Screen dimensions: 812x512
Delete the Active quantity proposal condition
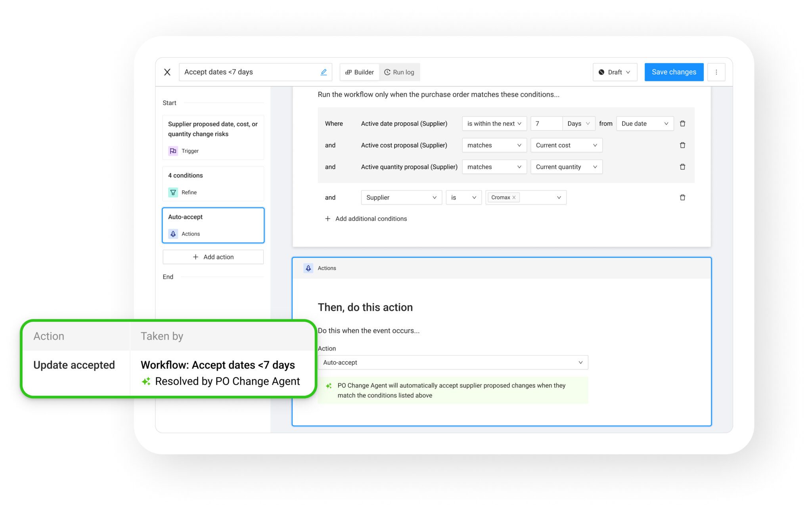tap(682, 167)
